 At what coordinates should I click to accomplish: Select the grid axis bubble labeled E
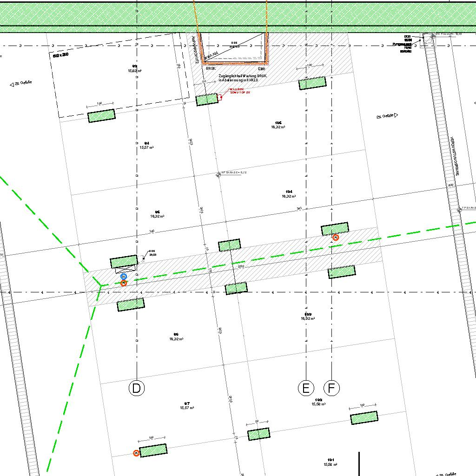[x=305, y=388]
